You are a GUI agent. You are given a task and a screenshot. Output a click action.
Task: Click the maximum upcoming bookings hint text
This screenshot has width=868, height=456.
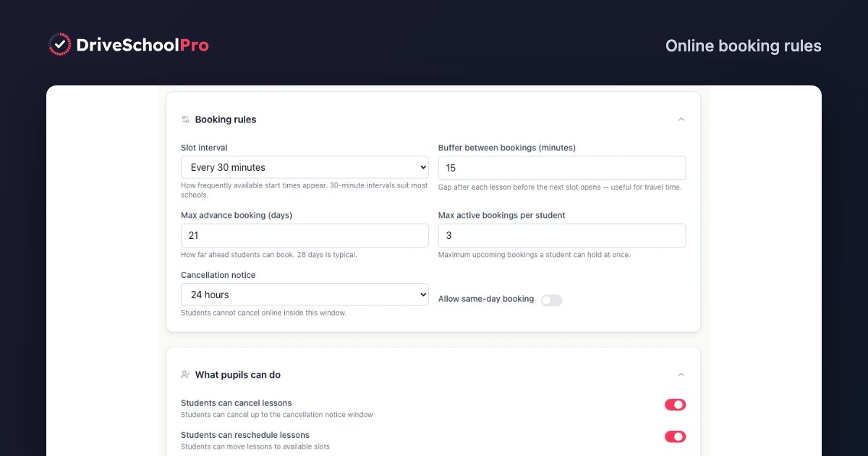(x=535, y=255)
